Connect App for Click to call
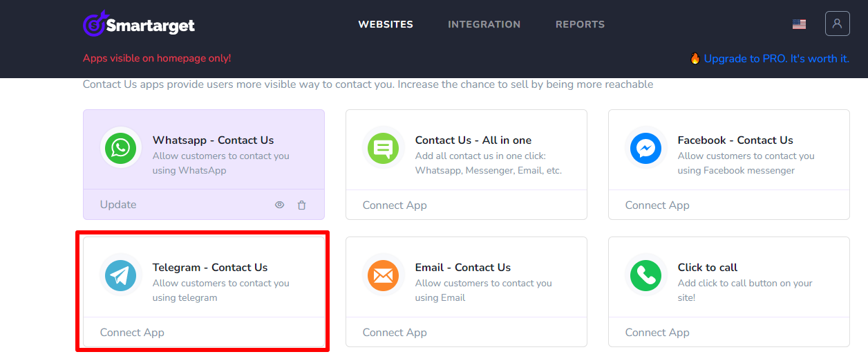This screenshot has height=361, width=868. pos(657,333)
